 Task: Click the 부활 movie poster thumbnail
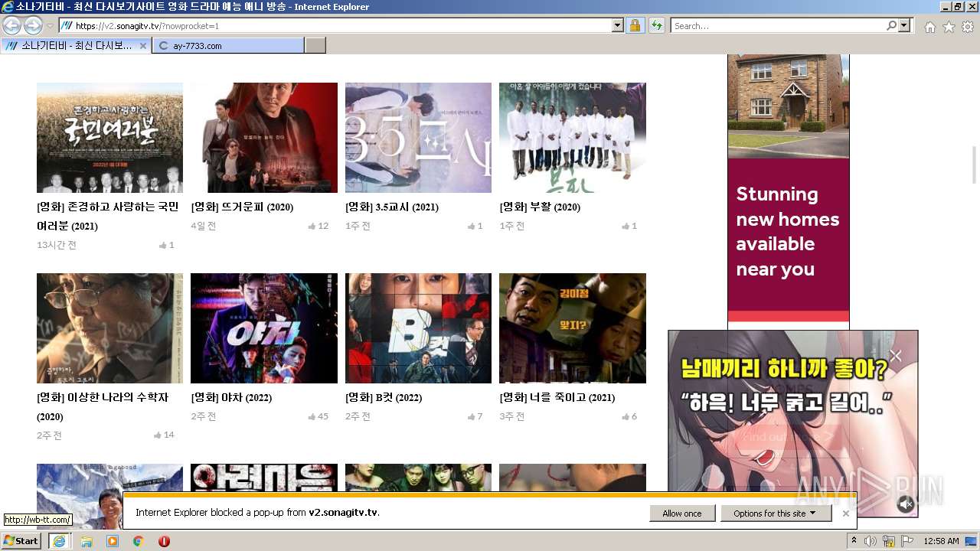tap(573, 138)
